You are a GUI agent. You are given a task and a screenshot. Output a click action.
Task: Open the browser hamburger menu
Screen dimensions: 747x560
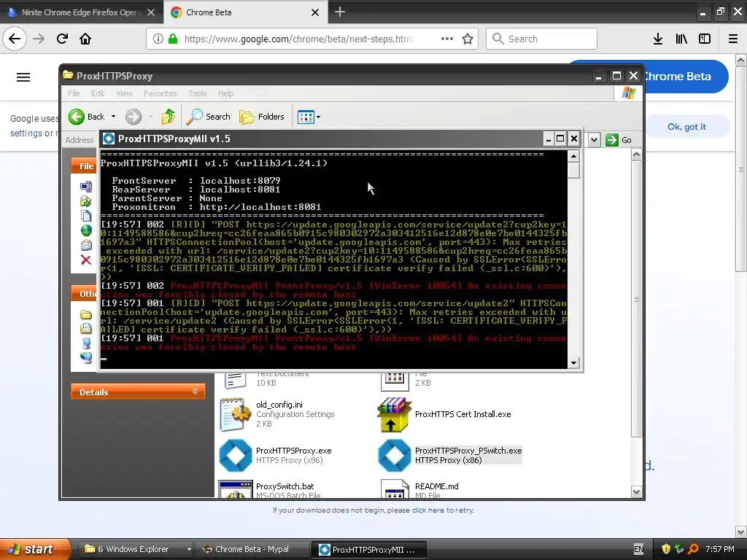[x=733, y=39]
